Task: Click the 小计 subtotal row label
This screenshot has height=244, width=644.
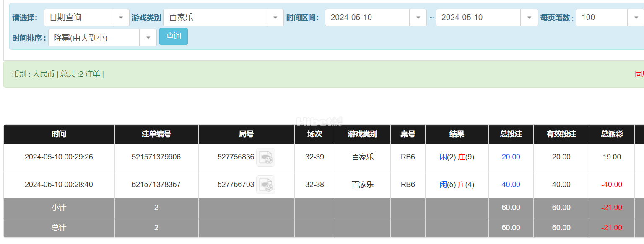Action: coord(59,208)
